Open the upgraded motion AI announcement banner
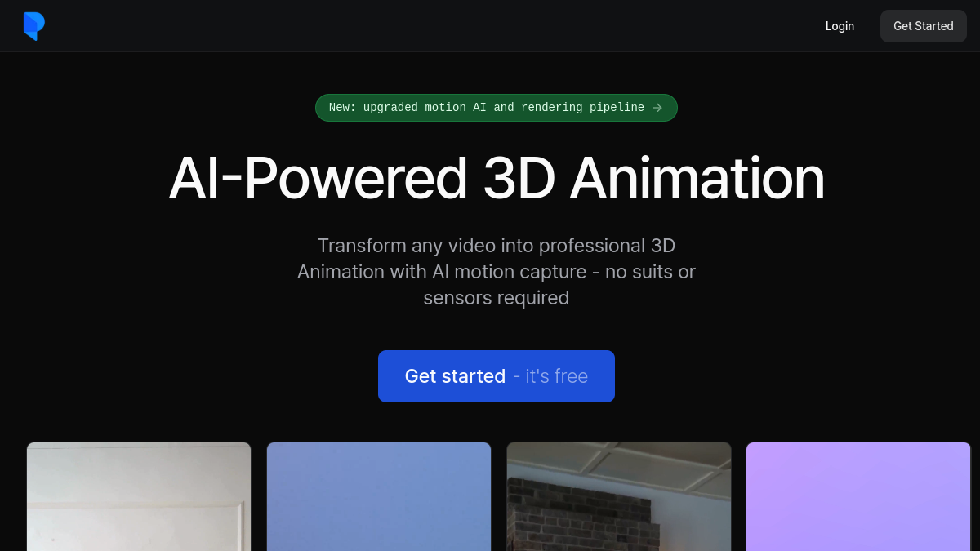Image resolution: width=980 pixels, height=551 pixels. [x=496, y=108]
